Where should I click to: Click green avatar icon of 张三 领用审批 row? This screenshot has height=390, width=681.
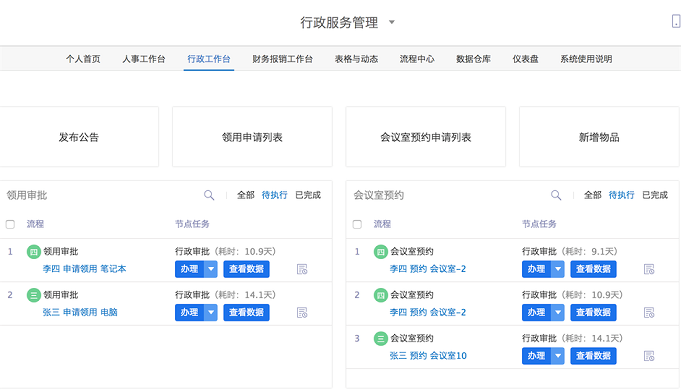pos(34,295)
